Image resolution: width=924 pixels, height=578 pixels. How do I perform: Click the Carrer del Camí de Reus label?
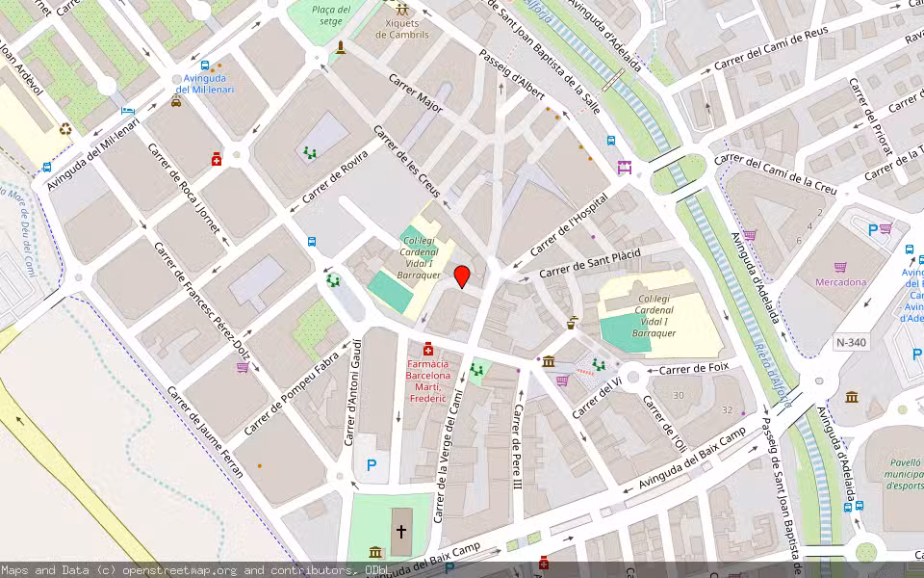[771, 48]
